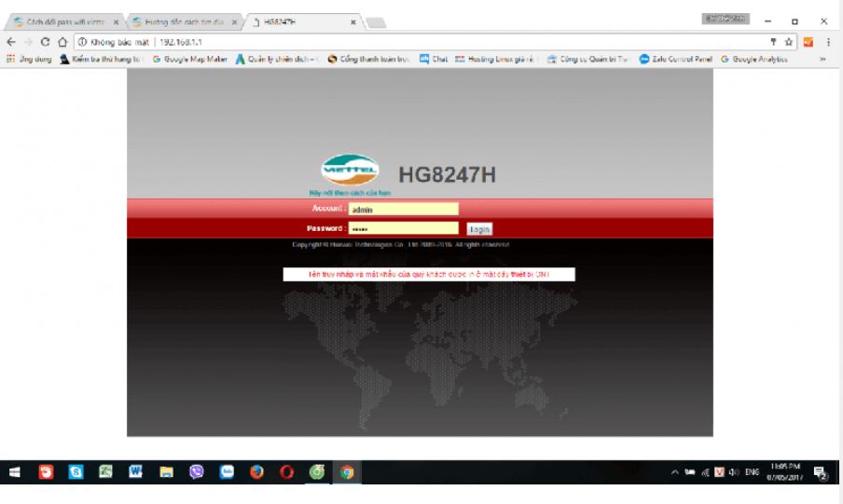The height and width of the screenshot is (504, 843).
Task: Open Skype from the taskbar
Action: [75, 472]
